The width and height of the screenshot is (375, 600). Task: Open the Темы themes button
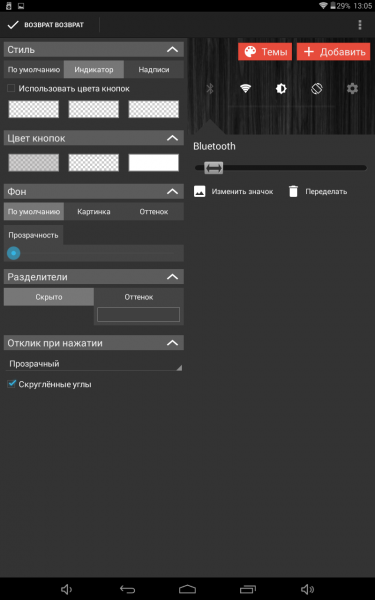[x=265, y=52]
